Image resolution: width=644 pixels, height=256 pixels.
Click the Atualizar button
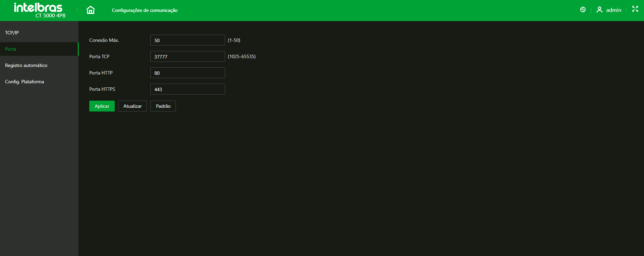[x=132, y=106]
